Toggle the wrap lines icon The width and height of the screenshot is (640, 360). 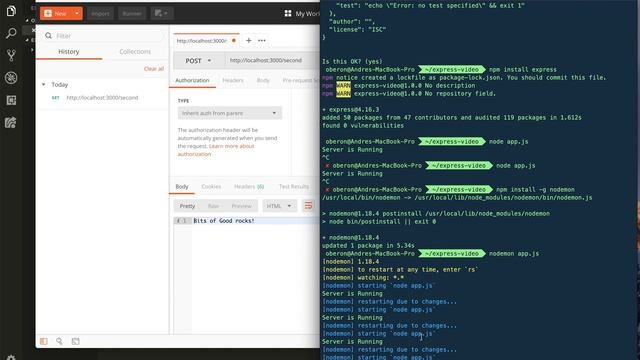pos(308,206)
